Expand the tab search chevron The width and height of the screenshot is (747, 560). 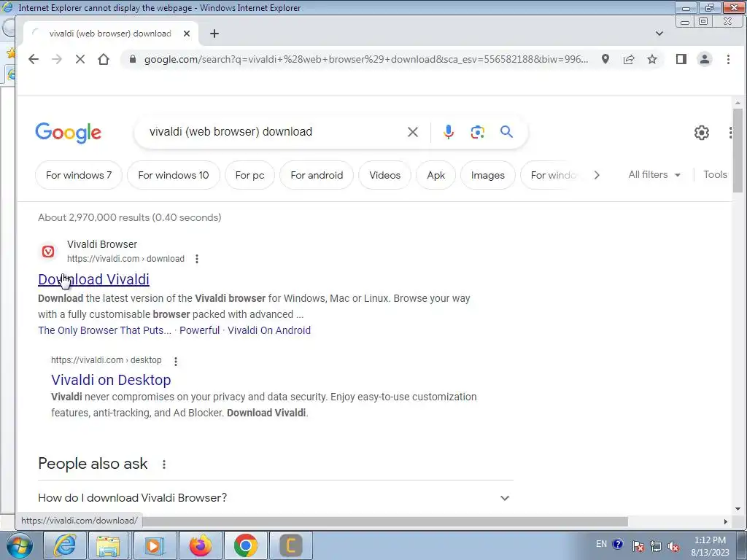click(659, 34)
